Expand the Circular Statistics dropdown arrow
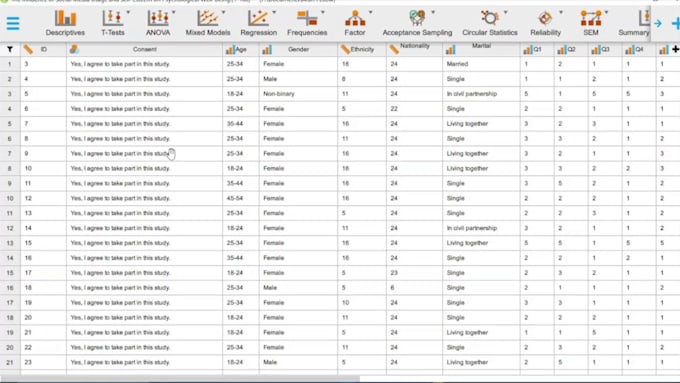The height and width of the screenshot is (383, 680). 505,12
